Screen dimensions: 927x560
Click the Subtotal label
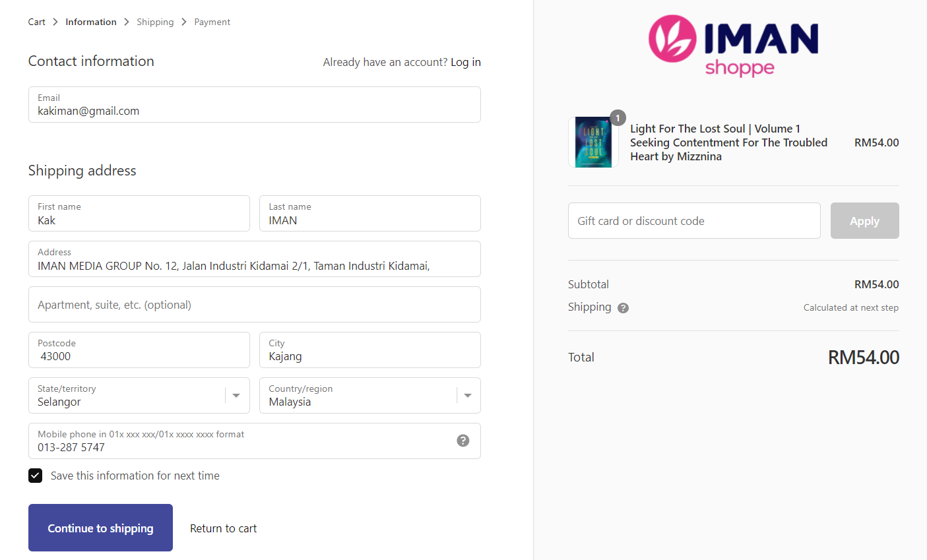tap(589, 284)
